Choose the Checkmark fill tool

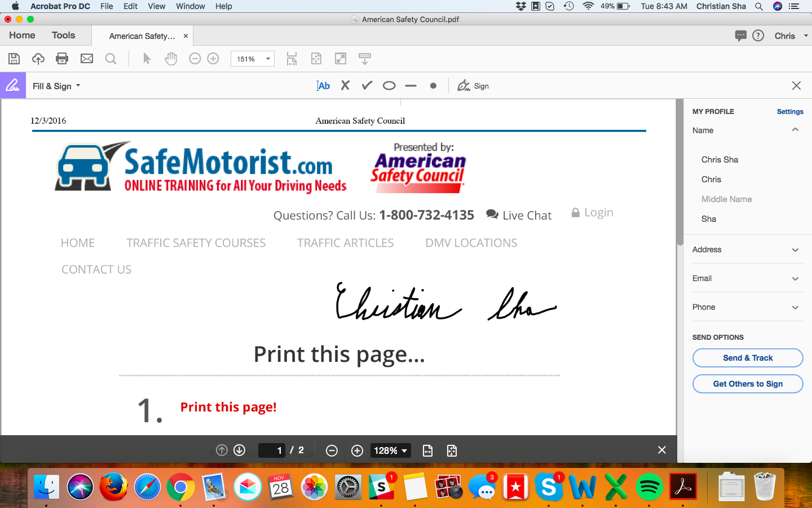tap(367, 86)
